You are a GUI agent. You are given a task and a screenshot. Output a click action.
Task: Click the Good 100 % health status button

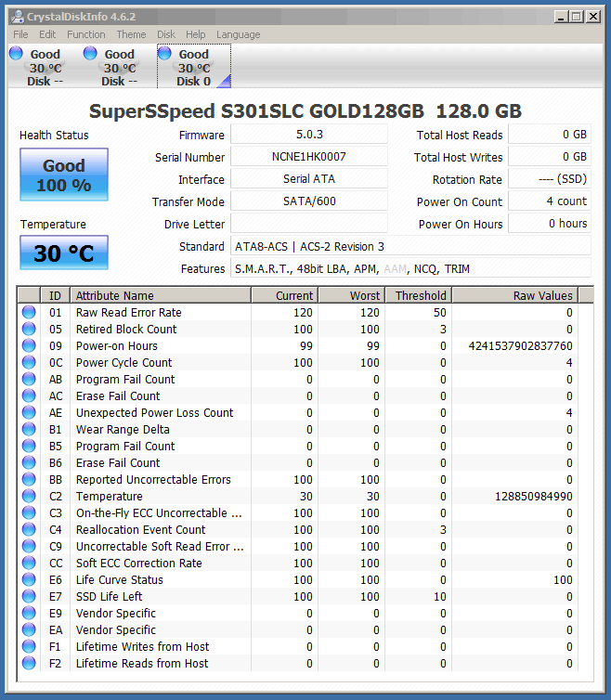(x=64, y=175)
